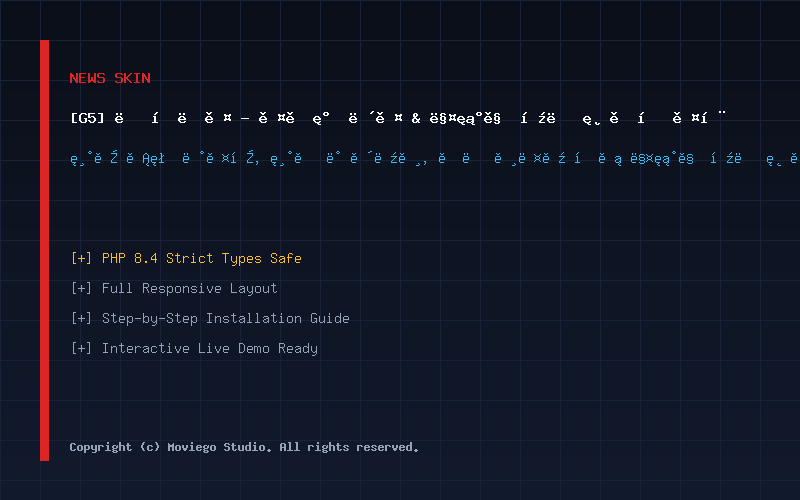Expand the [+] marker before PHP 8.4 Strict Types Safe

coord(81,258)
